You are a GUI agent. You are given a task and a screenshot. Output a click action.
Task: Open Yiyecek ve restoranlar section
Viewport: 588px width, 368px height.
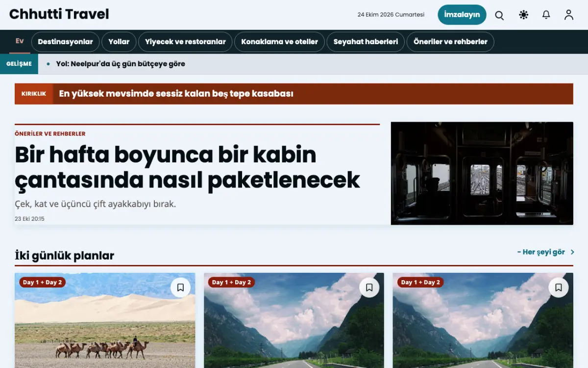[185, 42]
